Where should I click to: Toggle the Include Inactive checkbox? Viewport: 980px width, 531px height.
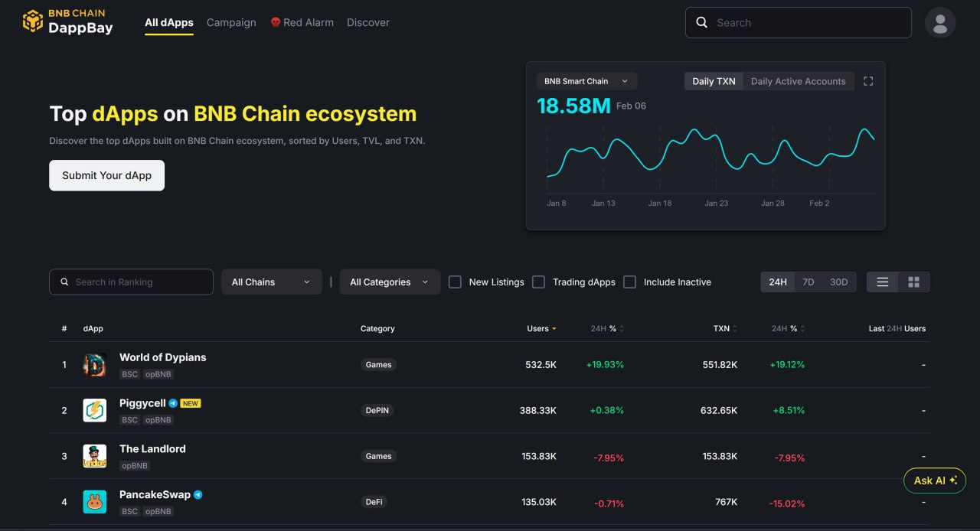click(630, 282)
